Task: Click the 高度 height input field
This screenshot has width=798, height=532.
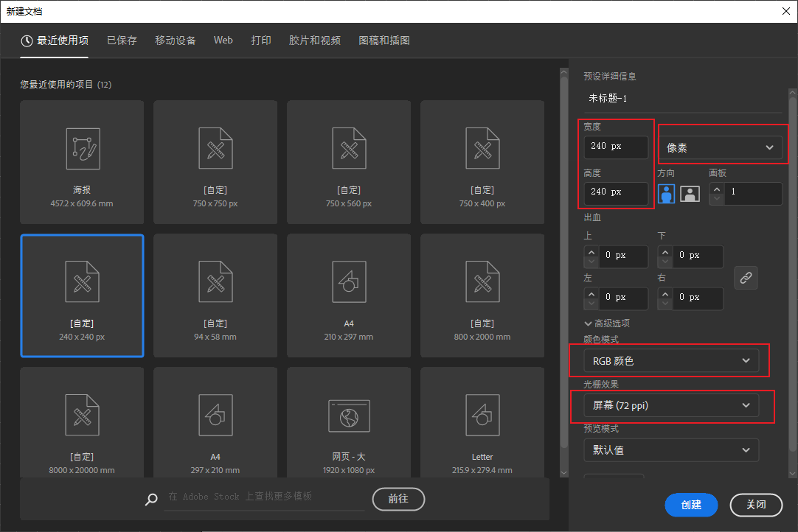Action: (x=616, y=192)
